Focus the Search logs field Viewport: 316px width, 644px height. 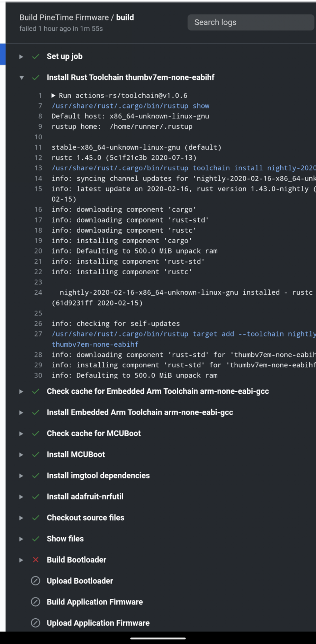tap(250, 23)
